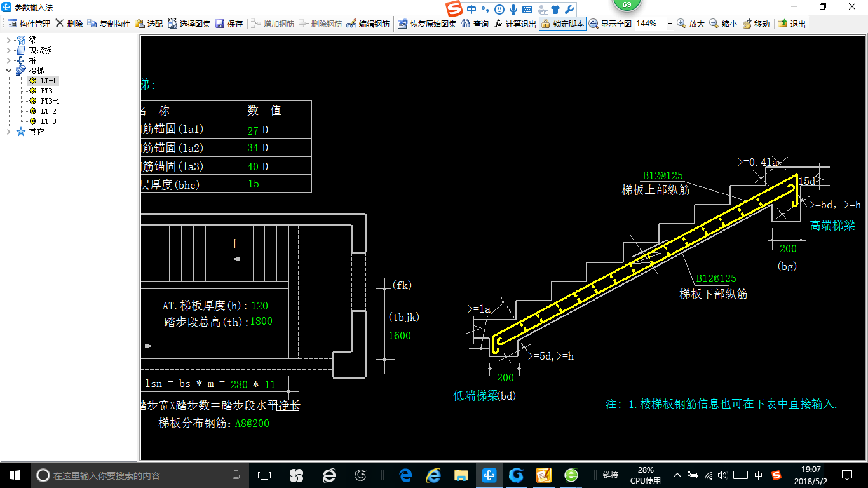This screenshot has height=488, width=868.
Task: Select the 现浇板 category in tree
Action: (40, 50)
